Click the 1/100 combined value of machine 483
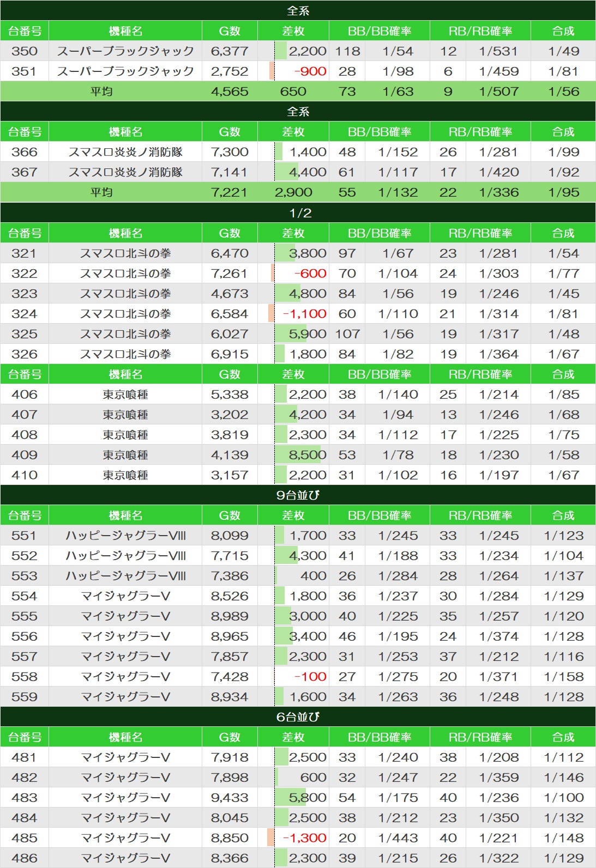The image size is (596, 868). coord(563,798)
